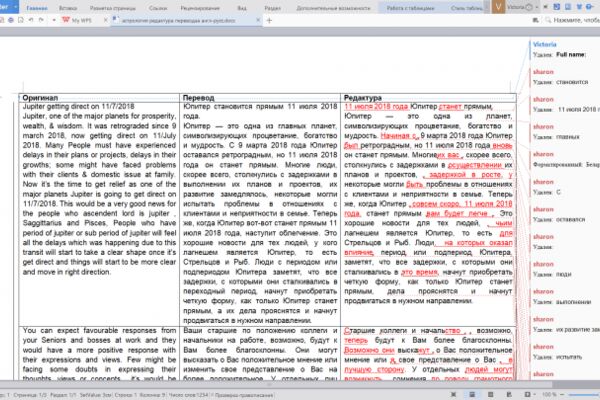Click the Redo arrow icon
The width and height of the screenshot is (600, 400).
41,20
